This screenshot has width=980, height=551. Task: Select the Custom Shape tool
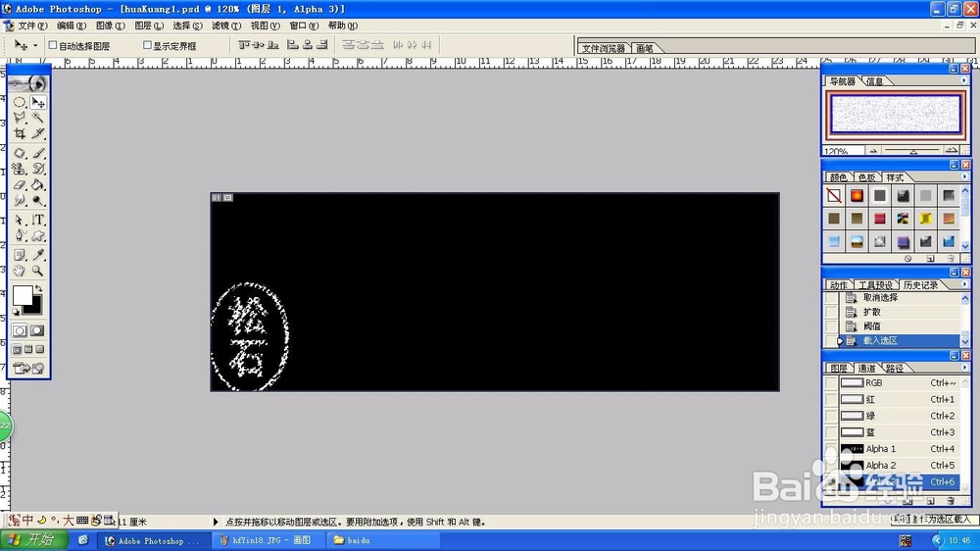click(38, 235)
